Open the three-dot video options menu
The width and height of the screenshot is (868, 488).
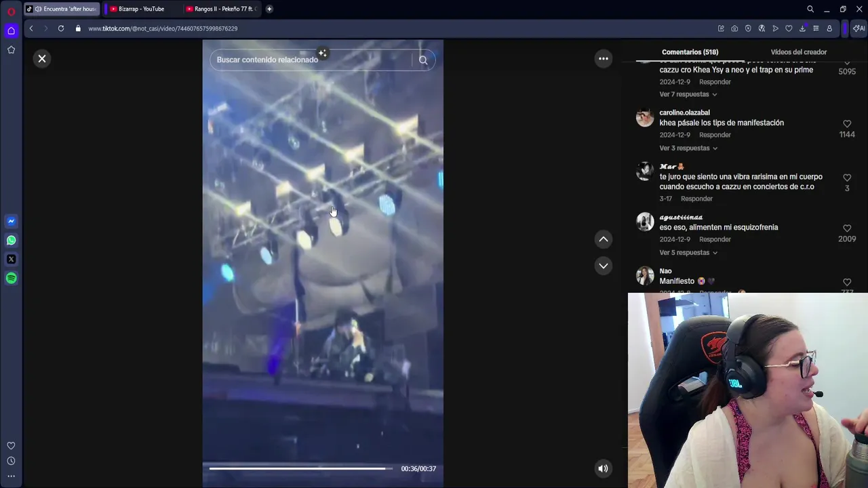coord(603,59)
